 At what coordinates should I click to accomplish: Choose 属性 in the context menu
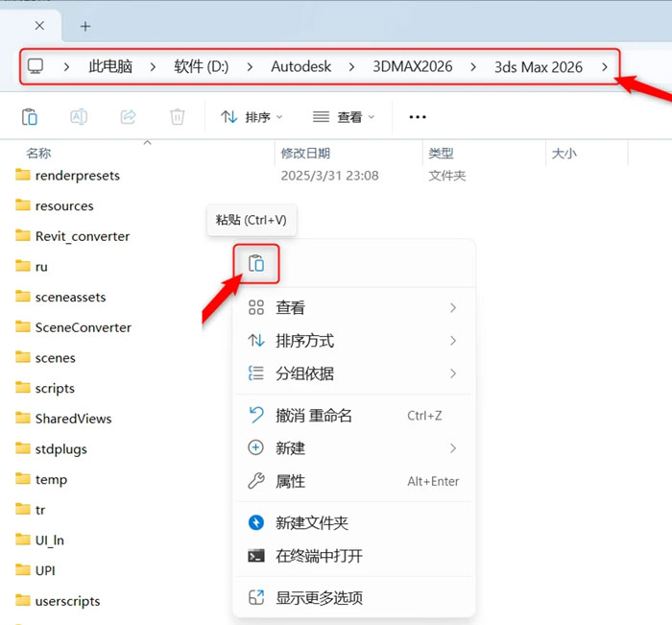pyautogui.click(x=353, y=481)
